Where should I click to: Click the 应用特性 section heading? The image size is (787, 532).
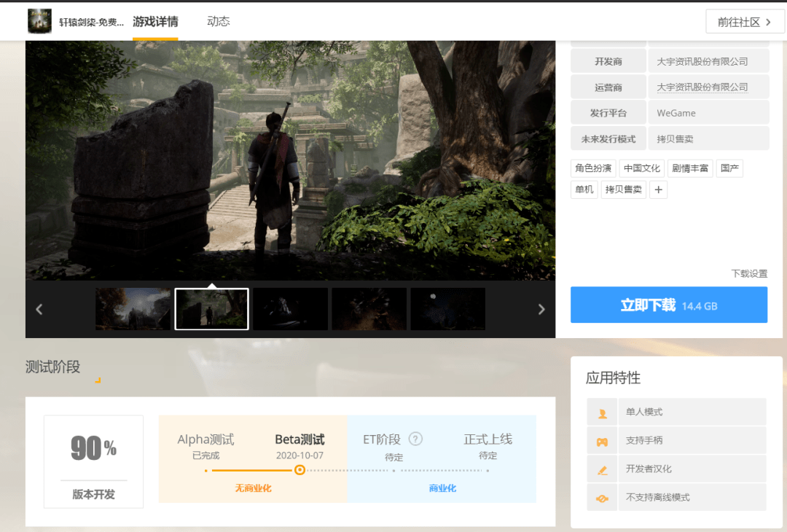[613, 378]
